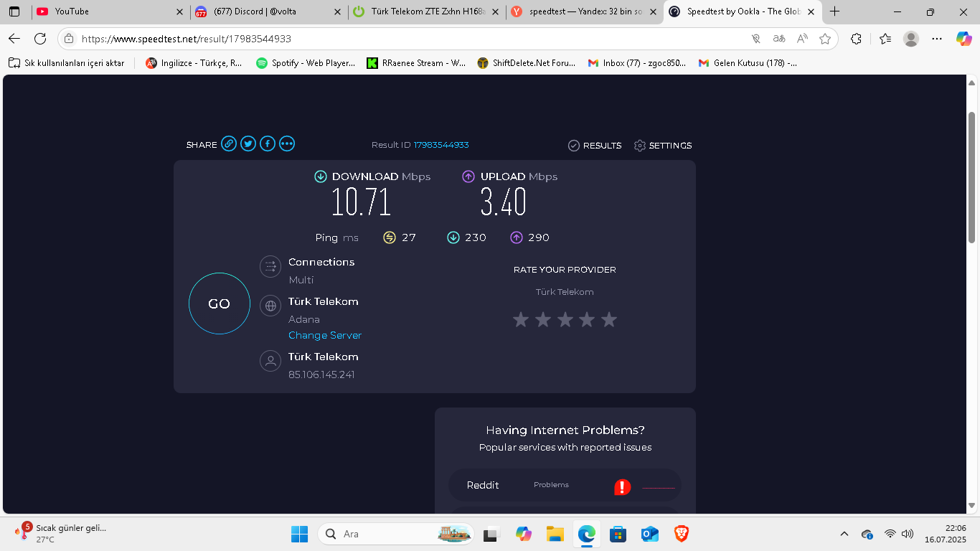This screenshot has width=980, height=551.
Task: Click the 10.71 download speed value
Action: click(361, 202)
